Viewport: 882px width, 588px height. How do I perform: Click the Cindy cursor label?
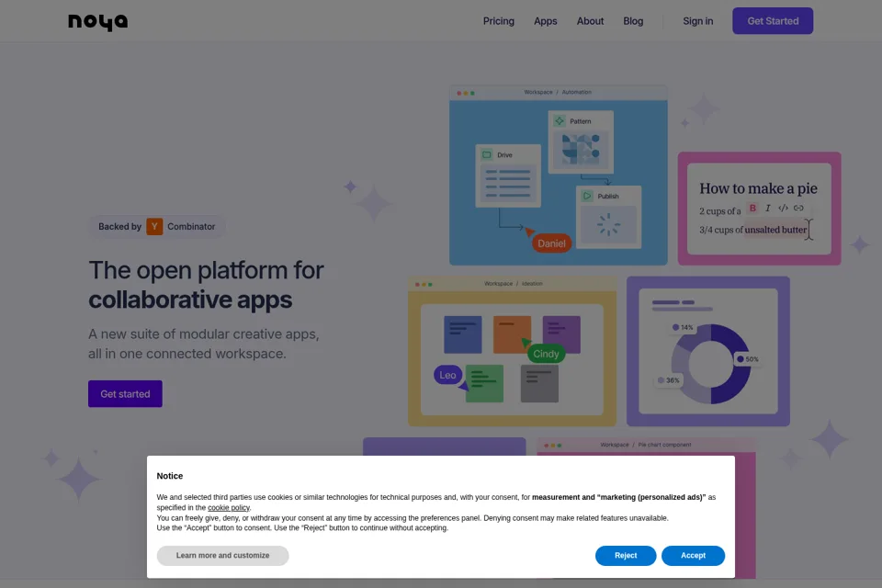[x=546, y=354]
